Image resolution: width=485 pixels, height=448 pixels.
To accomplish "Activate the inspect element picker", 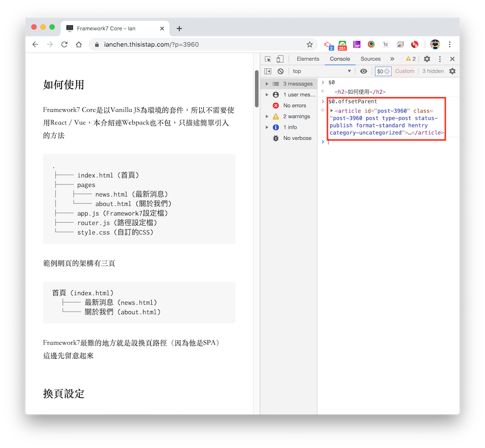I will tap(268, 59).
